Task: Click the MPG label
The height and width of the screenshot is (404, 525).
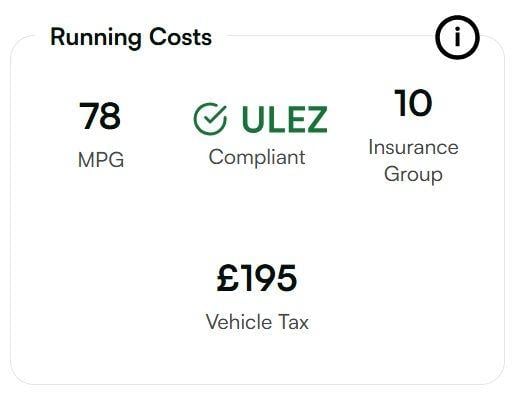Action: pos(101,160)
